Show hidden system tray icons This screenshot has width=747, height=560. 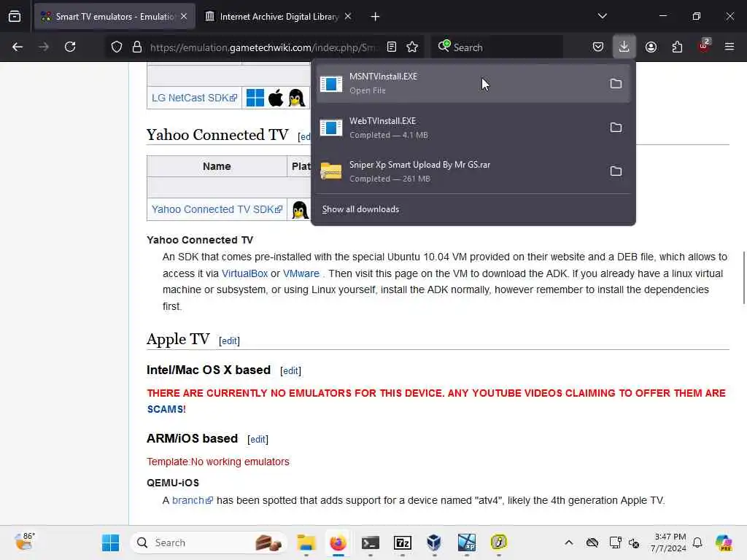click(x=568, y=542)
